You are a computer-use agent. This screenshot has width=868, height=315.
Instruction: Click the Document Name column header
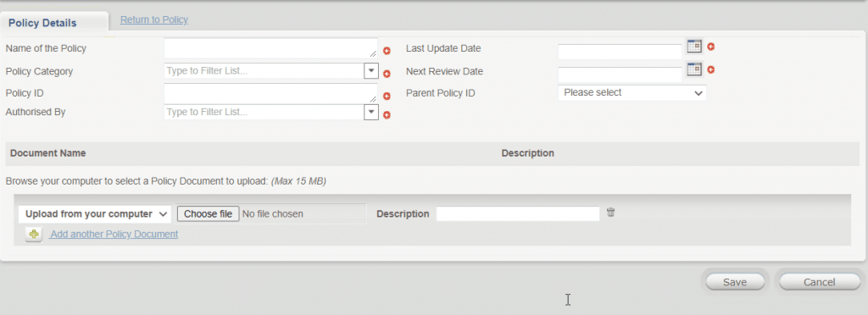point(48,153)
